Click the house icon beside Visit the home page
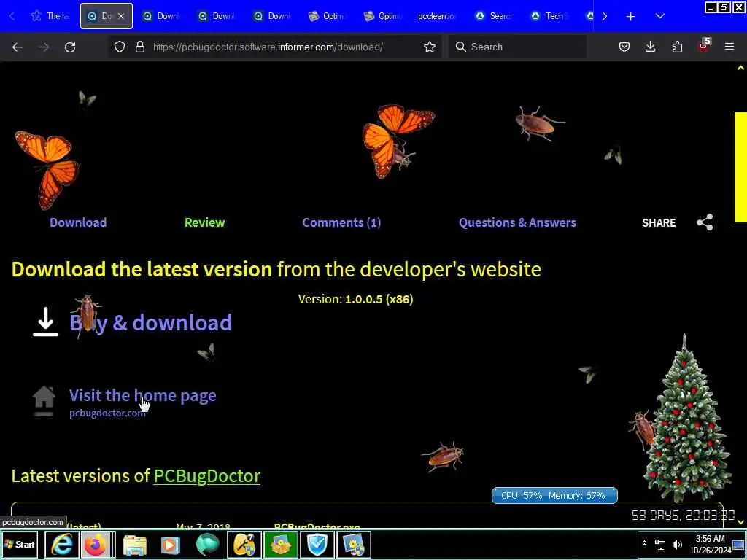747x560 pixels. [44, 401]
